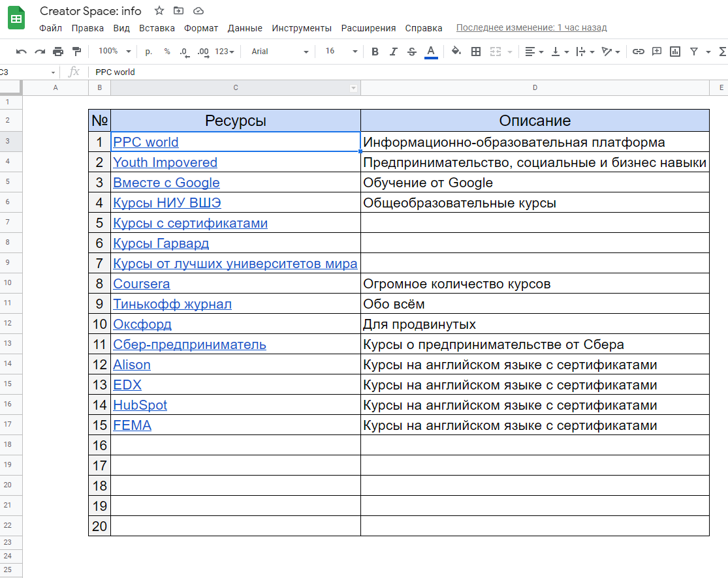Open the Coursera link
The image size is (728, 578).
pos(142,284)
